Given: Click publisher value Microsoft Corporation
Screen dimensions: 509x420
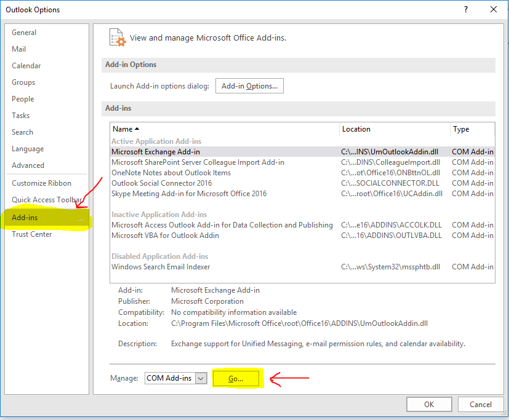Looking at the screenshot, I should (207, 301).
